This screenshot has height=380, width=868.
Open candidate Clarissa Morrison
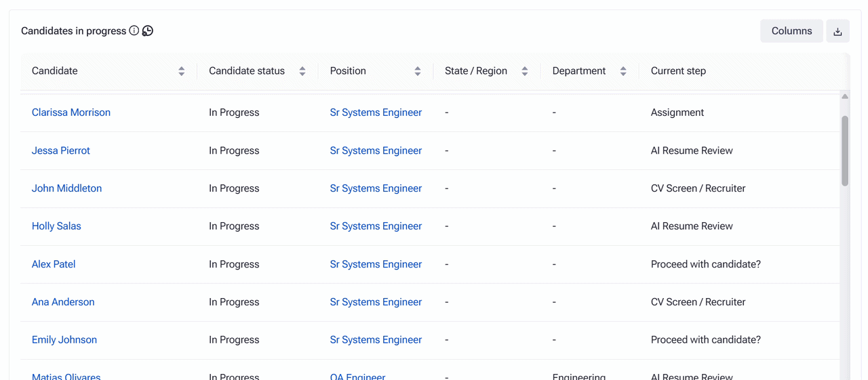coord(71,112)
